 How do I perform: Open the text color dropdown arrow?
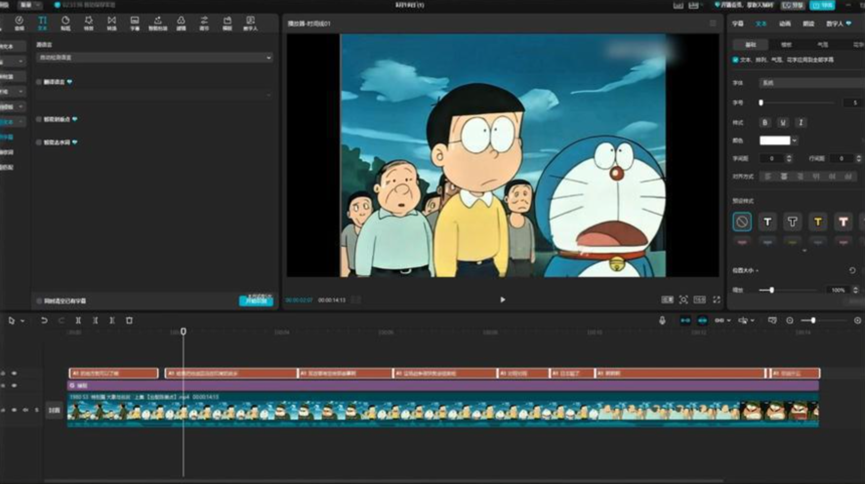click(x=794, y=141)
